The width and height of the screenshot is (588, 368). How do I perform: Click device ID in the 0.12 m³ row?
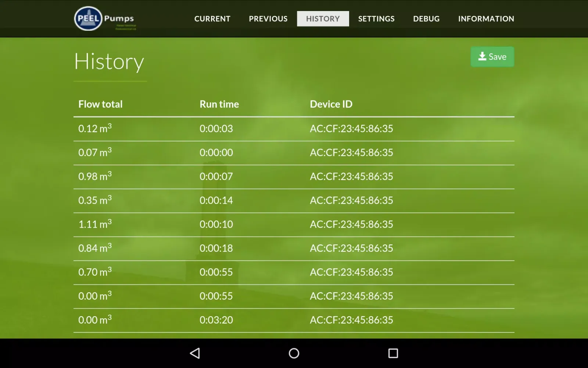(351, 128)
